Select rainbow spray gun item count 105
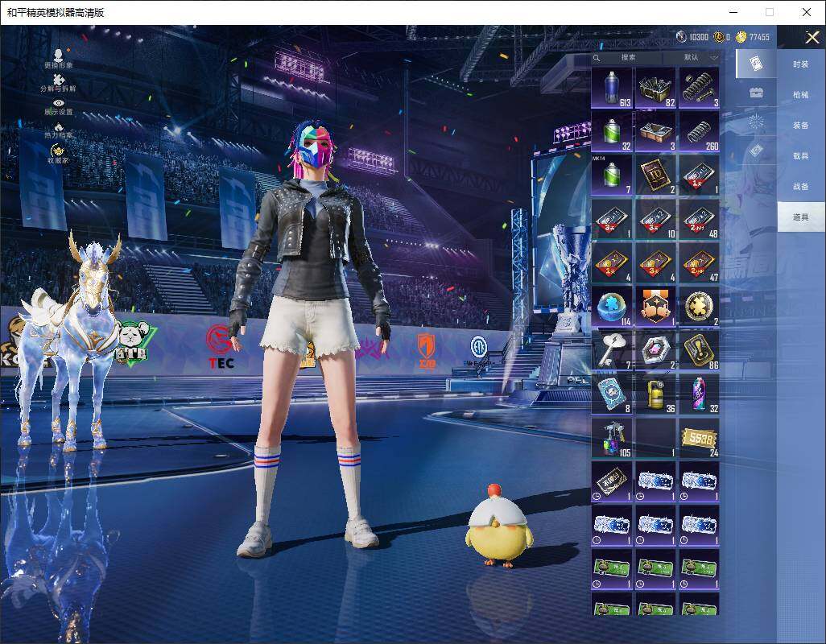This screenshot has width=826, height=644. pos(612,438)
